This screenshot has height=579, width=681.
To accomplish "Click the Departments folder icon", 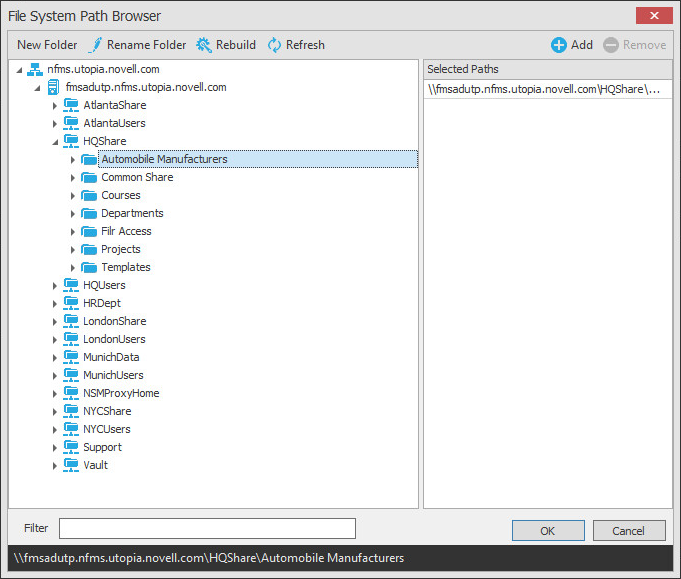I will (x=89, y=214).
